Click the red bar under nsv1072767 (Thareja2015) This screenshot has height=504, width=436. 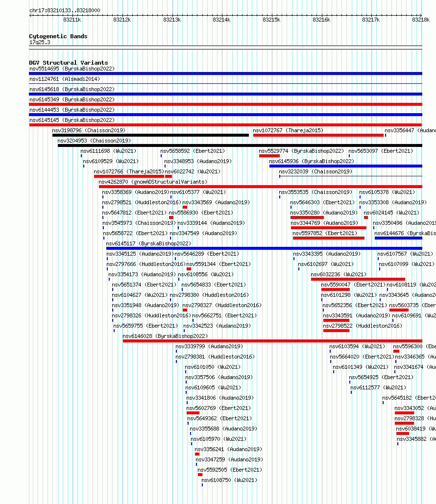(x=318, y=135)
